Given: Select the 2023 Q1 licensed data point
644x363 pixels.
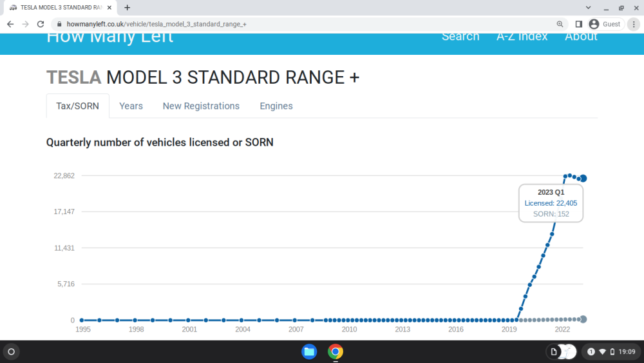Looking at the screenshot, I should [x=583, y=179].
